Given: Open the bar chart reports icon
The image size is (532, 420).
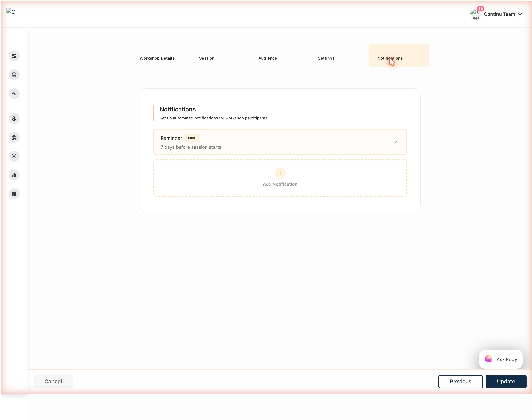Looking at the screenshot, I should 14,175.
